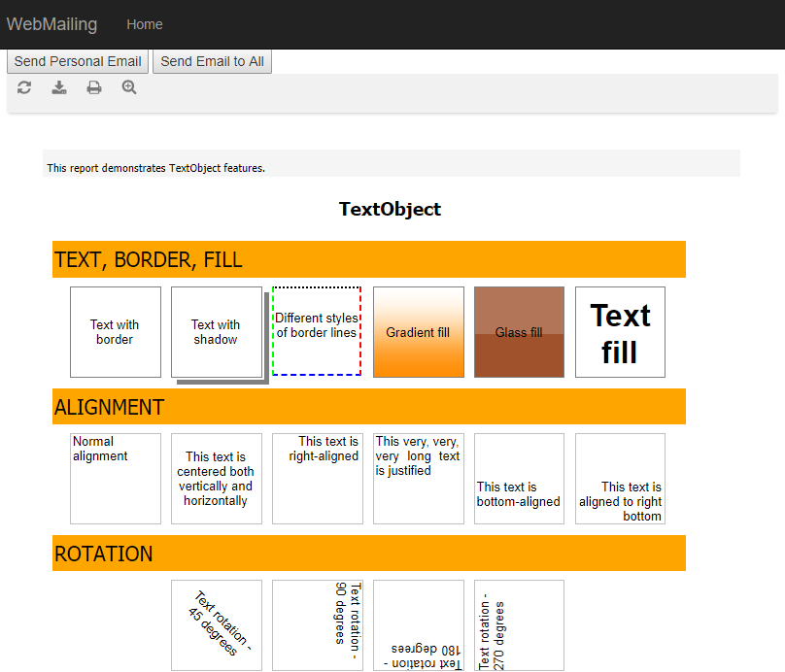
Task: Click the WebMailing brand title
Action: point(51,24)
